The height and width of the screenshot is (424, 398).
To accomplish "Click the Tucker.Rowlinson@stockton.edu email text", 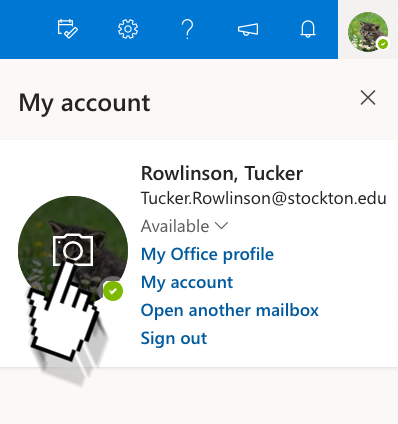I will [264, 198].
